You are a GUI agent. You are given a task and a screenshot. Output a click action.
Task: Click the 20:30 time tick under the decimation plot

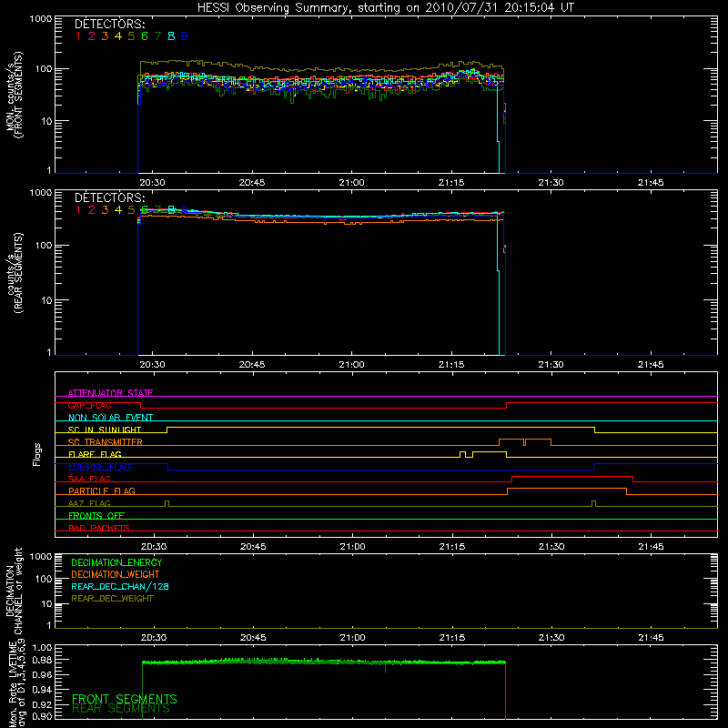[154, 638]
